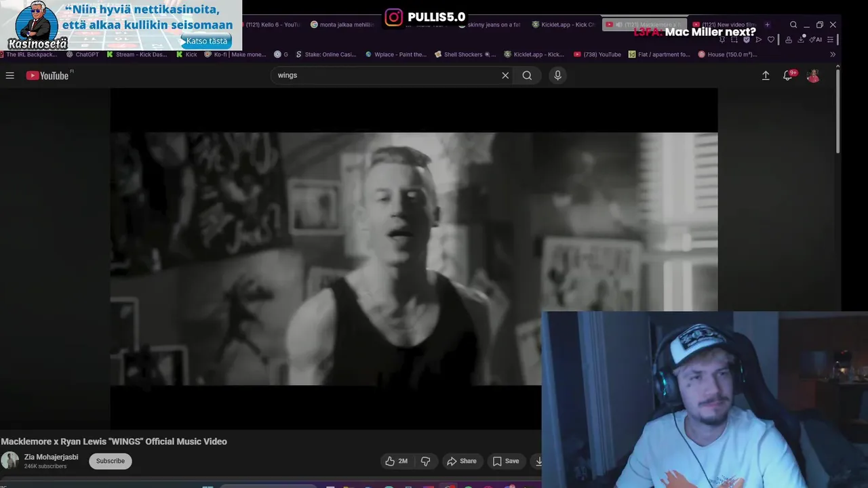Click the browser tab search magnifier
This screenshot has height=488, width=868.
[x=793, y=24]
